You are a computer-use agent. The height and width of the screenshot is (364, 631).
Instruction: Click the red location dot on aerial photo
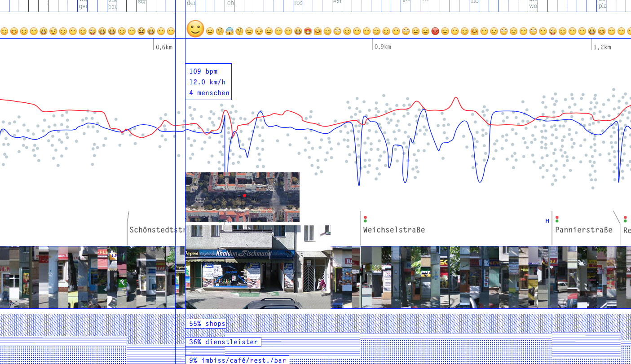tap(244, 196)
